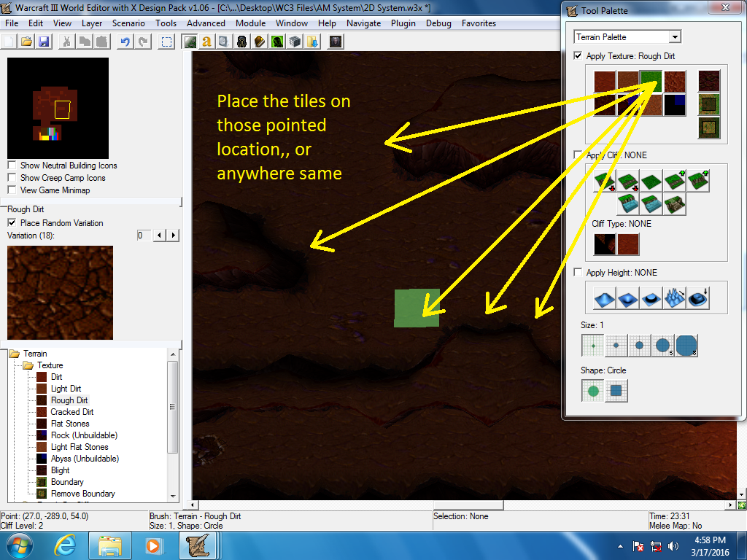Open the Object Manager cube icon

tap(295, 42)
